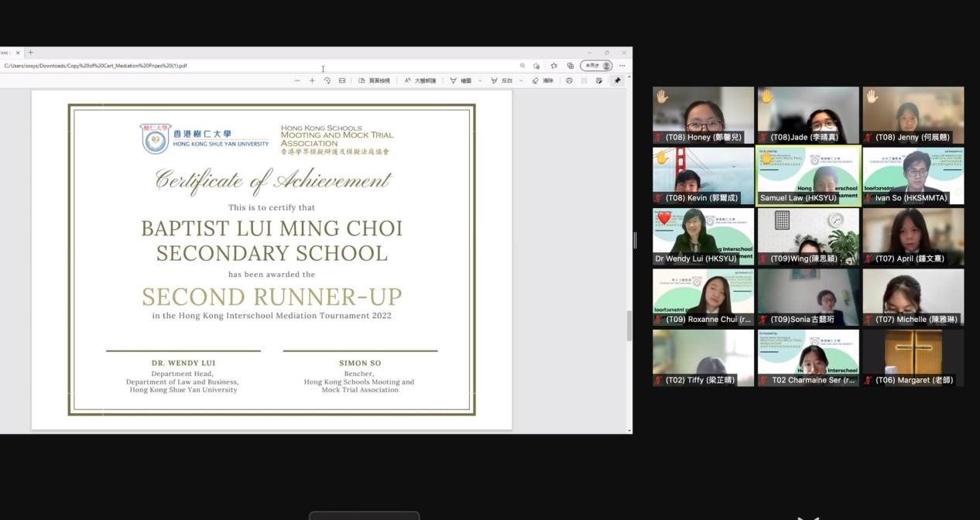
Task: Zoom in on the PDF with the plus icon
Action: pyautogui.click(x=312, y=80)
